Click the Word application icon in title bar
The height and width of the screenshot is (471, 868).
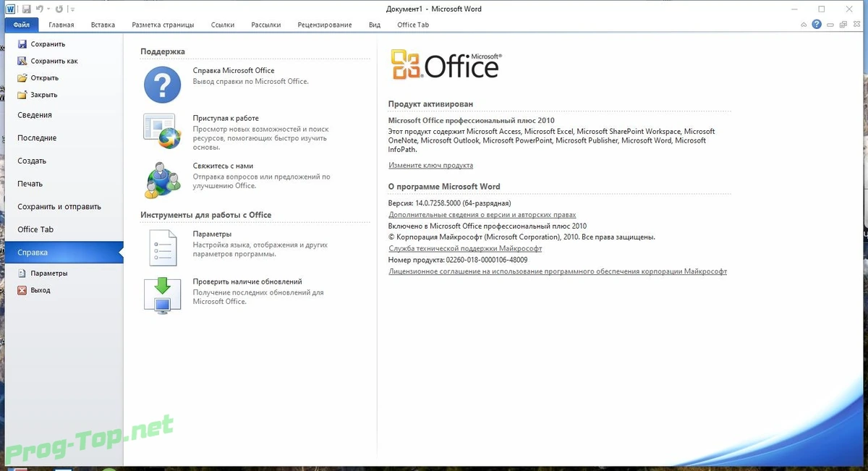pyautogui.click(x=10, y=9)
